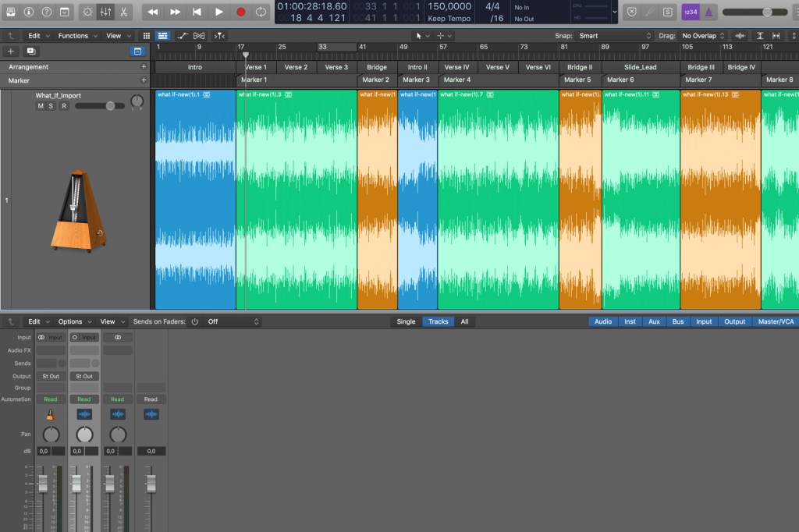
Task: Show All channel strips in mixer
Action: point(464,321)
